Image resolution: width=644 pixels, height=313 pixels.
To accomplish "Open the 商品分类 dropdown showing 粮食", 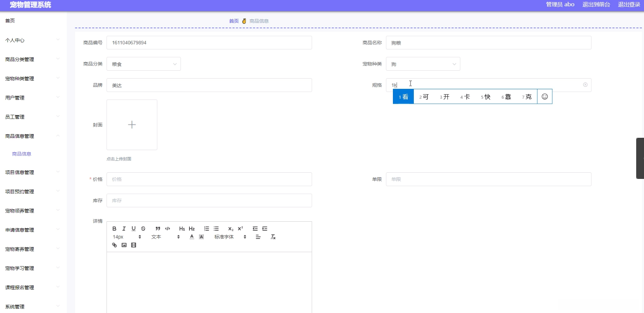I will pyautogui.click(x=143, y=64).
